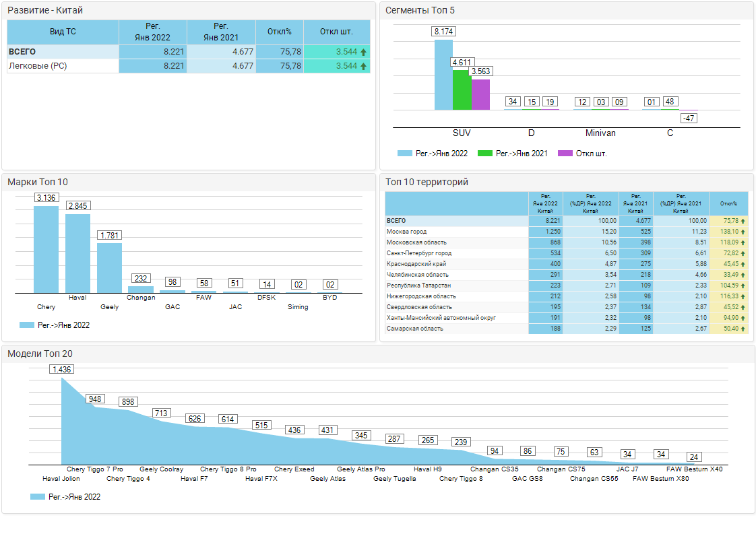The width and height of the screenshot is (756, 534).
Task: Click the green arrow in the Легковые (PC) row
Action: click(x=364, y=66)
